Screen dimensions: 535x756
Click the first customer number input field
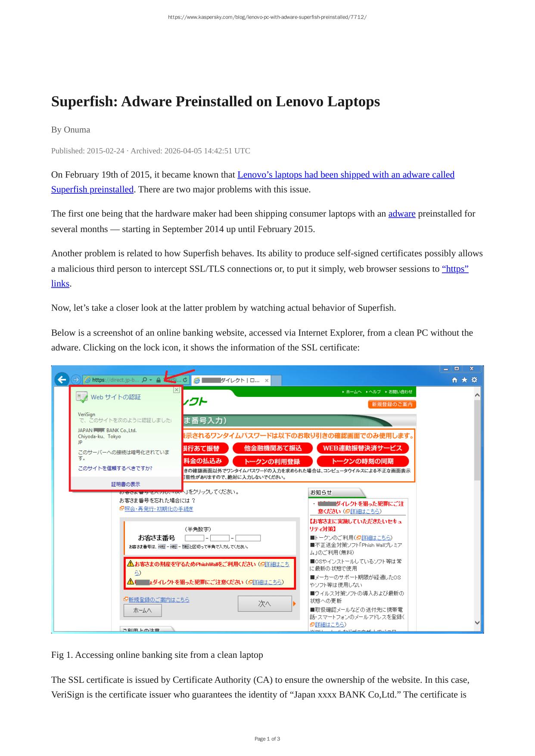point(194,538)
